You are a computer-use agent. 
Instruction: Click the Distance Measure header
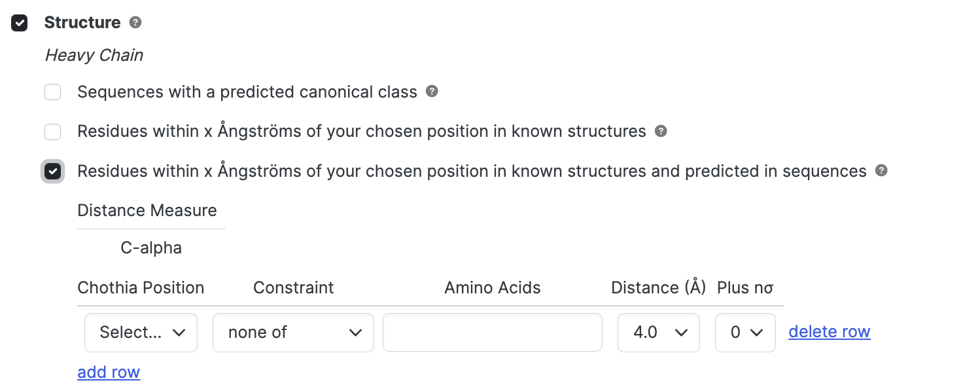(x=147, y=210)
